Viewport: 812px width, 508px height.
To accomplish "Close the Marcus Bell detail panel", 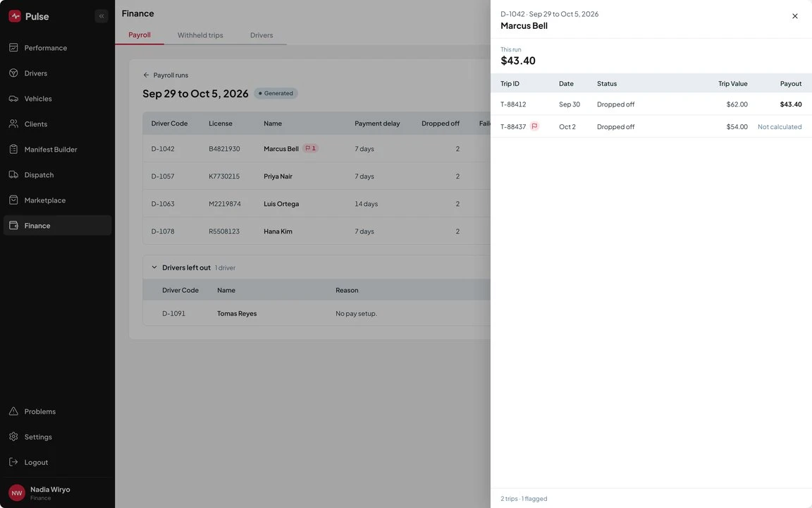I will 795,16.
